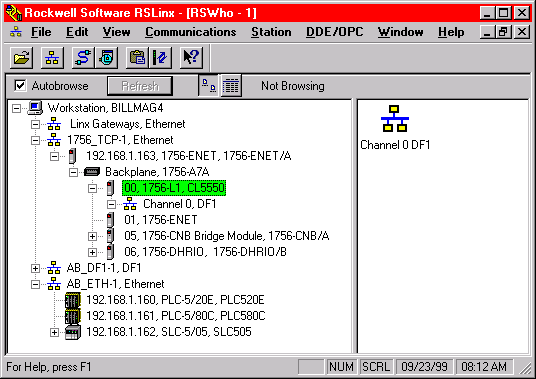Viewport: 536px width, 379px height.
Task: Click the clipboard copy link toolbar icon
Action: [137, 58]
